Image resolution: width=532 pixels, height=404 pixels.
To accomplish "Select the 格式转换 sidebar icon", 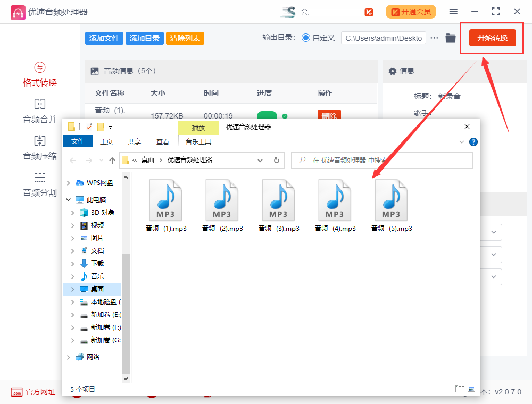I will pos(40,68).
